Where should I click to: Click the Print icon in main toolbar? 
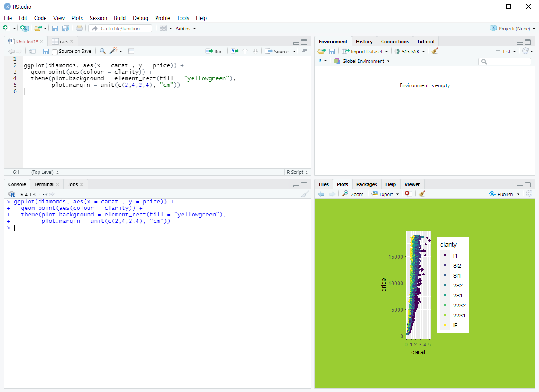pyautogui.click(x=79, y=28)
